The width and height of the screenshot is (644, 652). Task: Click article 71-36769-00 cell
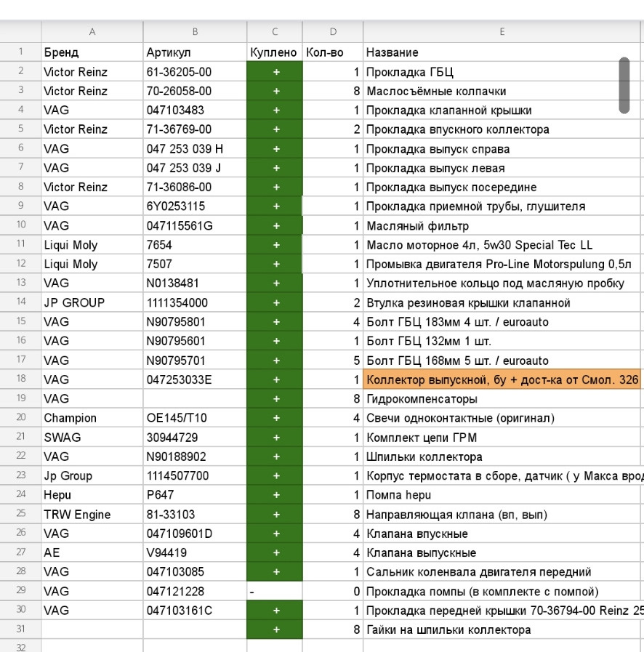click(x=195, y=129)
